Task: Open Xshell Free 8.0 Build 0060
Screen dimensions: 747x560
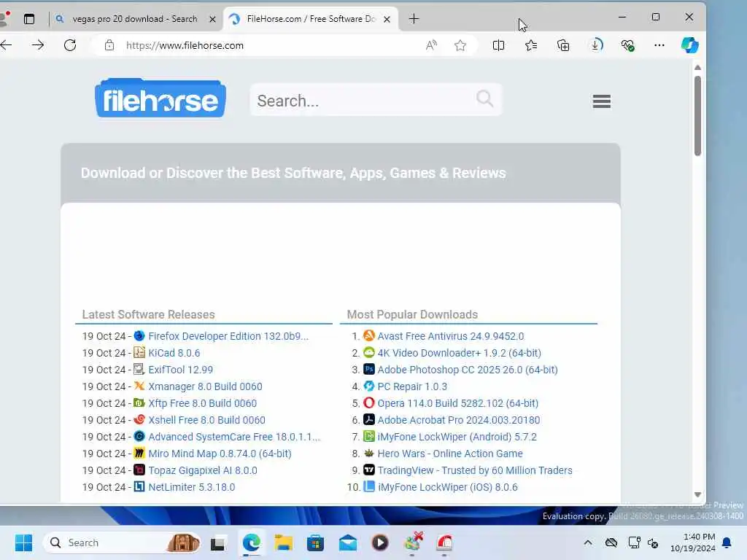Action: tap(206, 420)
